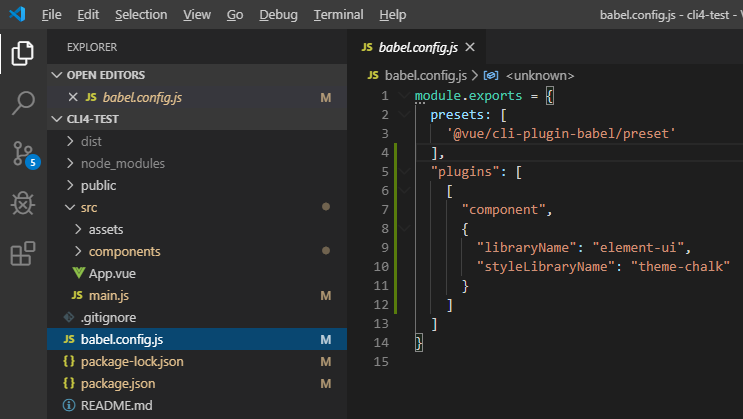Image resolution: width=743 pixels, height=419 pixels.
Task: Open the Go menu
Action: (x=235, y=15)
